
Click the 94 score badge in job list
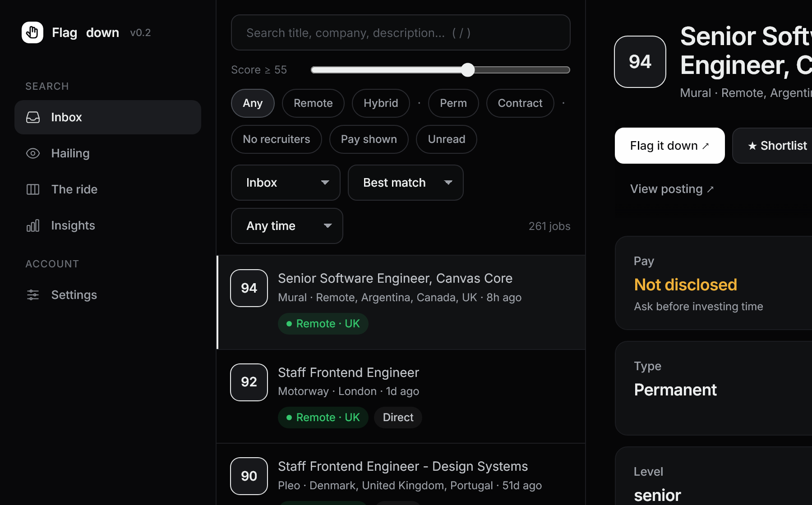click(249, 288)
